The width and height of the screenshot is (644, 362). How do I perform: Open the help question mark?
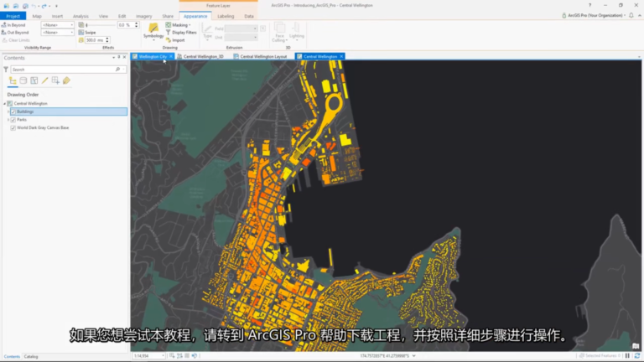(589, 5)
